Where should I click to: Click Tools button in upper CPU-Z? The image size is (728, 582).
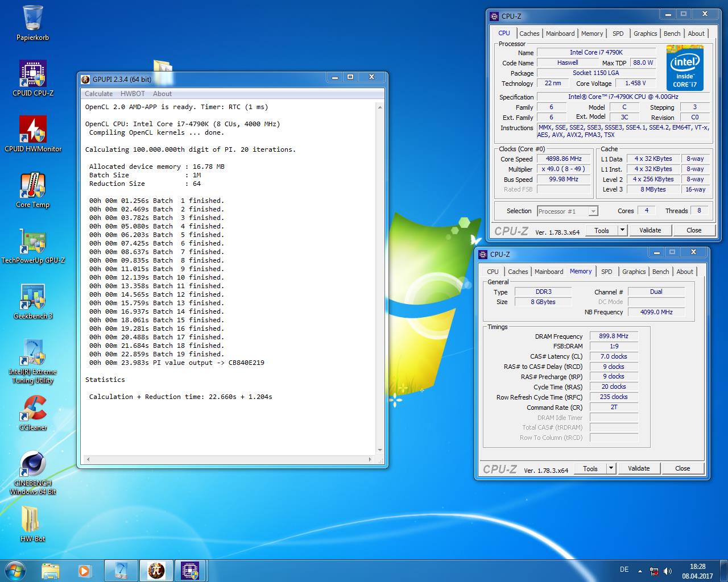point(602,230)
